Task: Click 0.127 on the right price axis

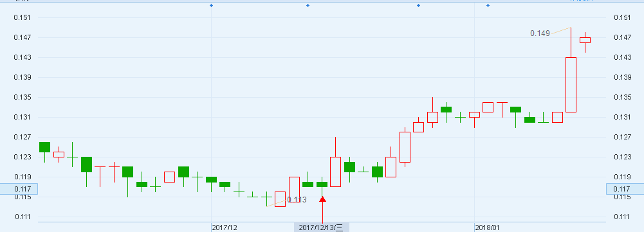Action: [x=622, y=137]
